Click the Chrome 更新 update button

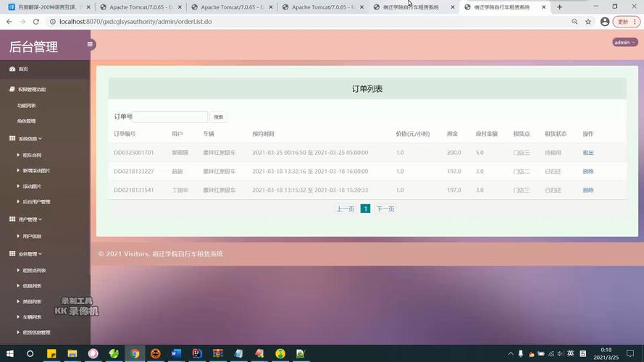[627, 21]
